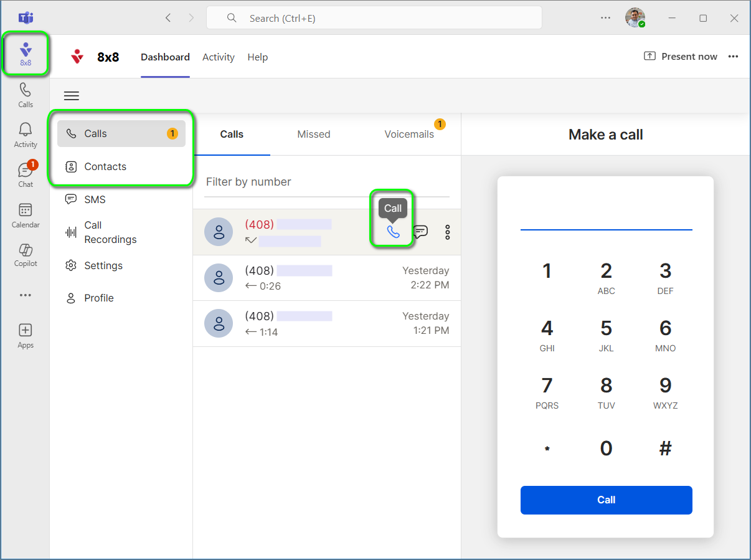The width and height of the screenshot is (751, 560).
Task: Click Present now button
Action: point(681,57)
